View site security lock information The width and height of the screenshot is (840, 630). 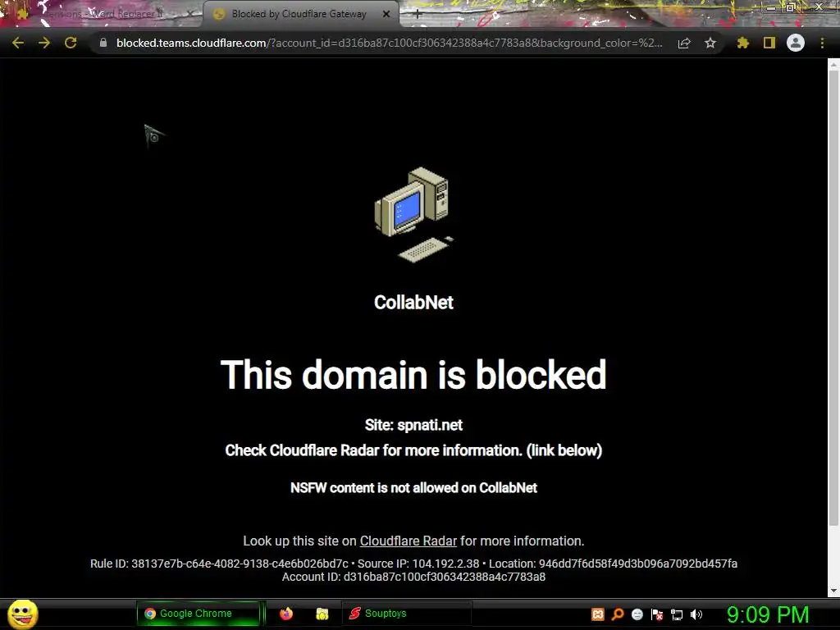(103, 43)
